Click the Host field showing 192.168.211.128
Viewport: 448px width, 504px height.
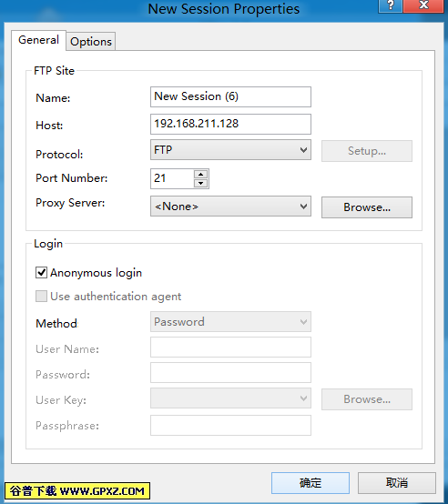pyautogui.click(x=230, y=124)
